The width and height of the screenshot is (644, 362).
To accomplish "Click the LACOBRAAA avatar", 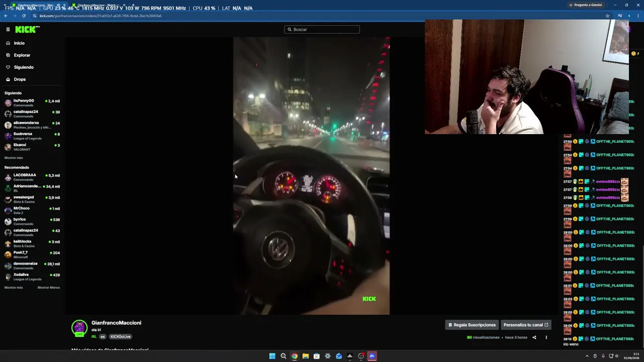I will 8,177.
